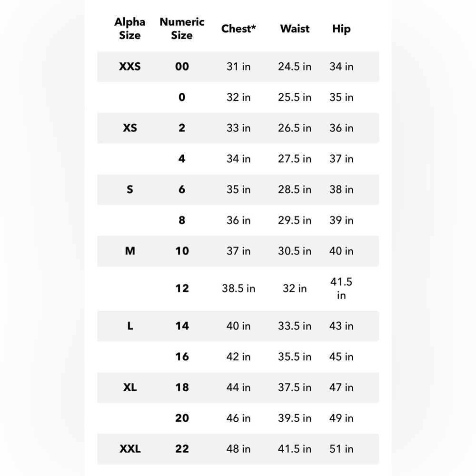Click the Hip column header
The image size is (476, 476).
(x=341, y=29)
